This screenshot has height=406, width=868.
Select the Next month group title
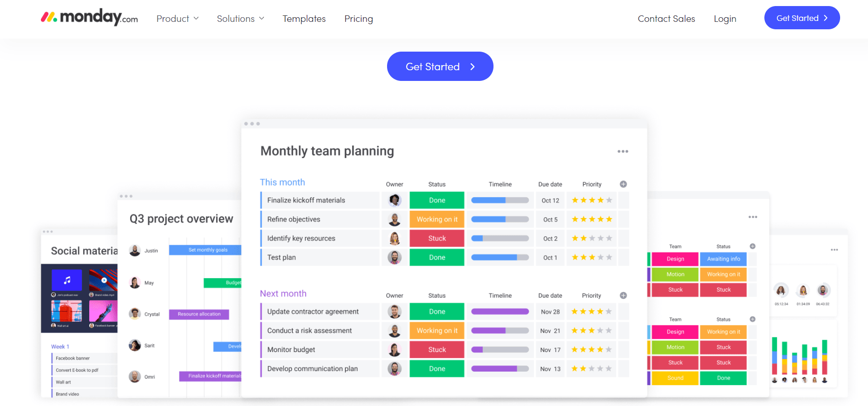coord(283,293)
